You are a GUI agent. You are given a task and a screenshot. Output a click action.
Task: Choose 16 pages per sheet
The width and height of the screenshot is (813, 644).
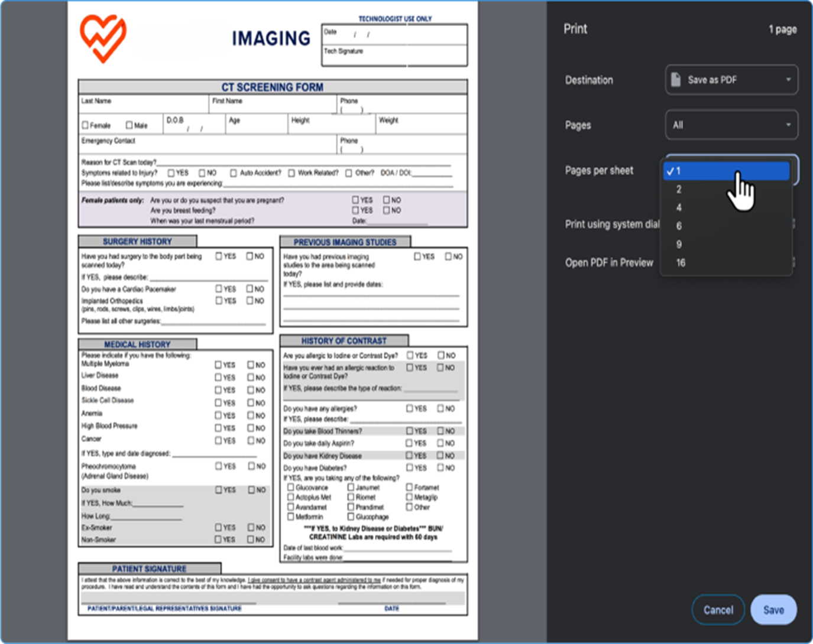click(681, 263)
